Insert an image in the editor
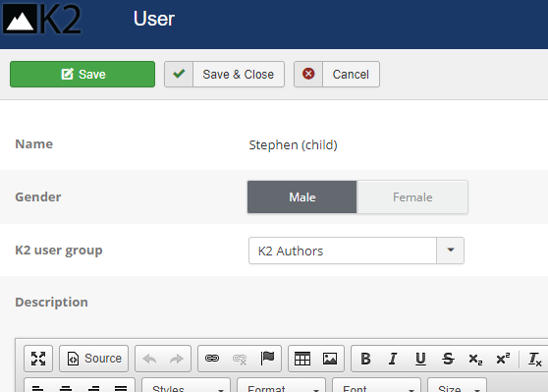Image resolution: width=548 pixels, height=392 pixels. coord(330,359)
